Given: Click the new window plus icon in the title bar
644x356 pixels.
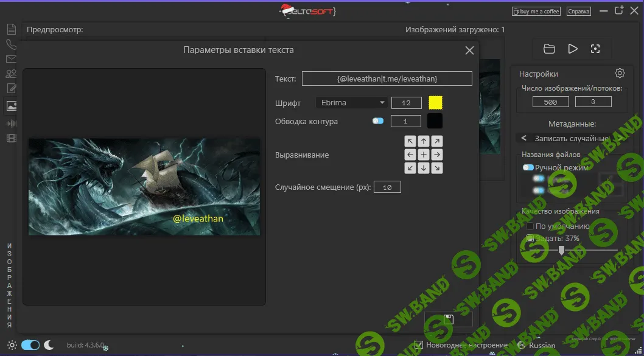Looking at the screenshot, I should 619,11.
